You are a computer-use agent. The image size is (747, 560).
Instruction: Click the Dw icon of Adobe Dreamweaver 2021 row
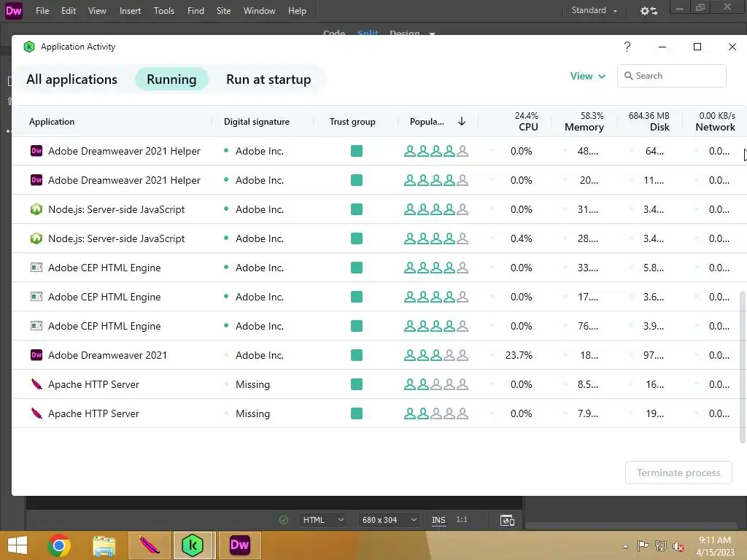point(36,355)
